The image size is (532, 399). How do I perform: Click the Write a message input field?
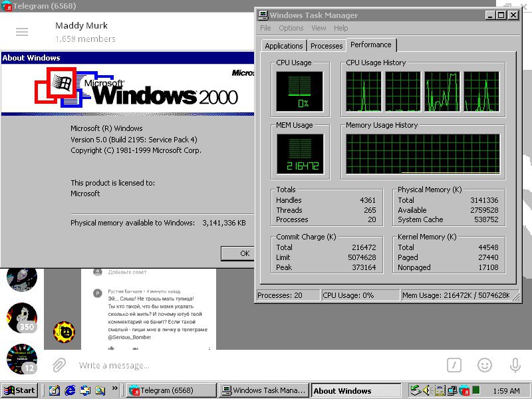tap(258, 365)
